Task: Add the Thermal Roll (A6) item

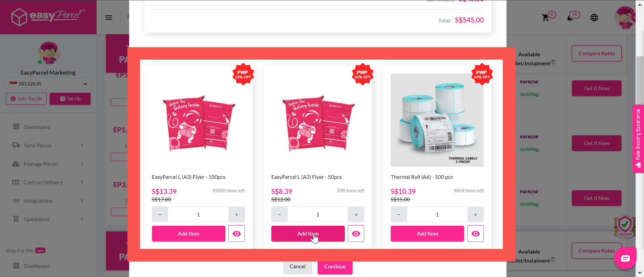Action: pos(427,233)
